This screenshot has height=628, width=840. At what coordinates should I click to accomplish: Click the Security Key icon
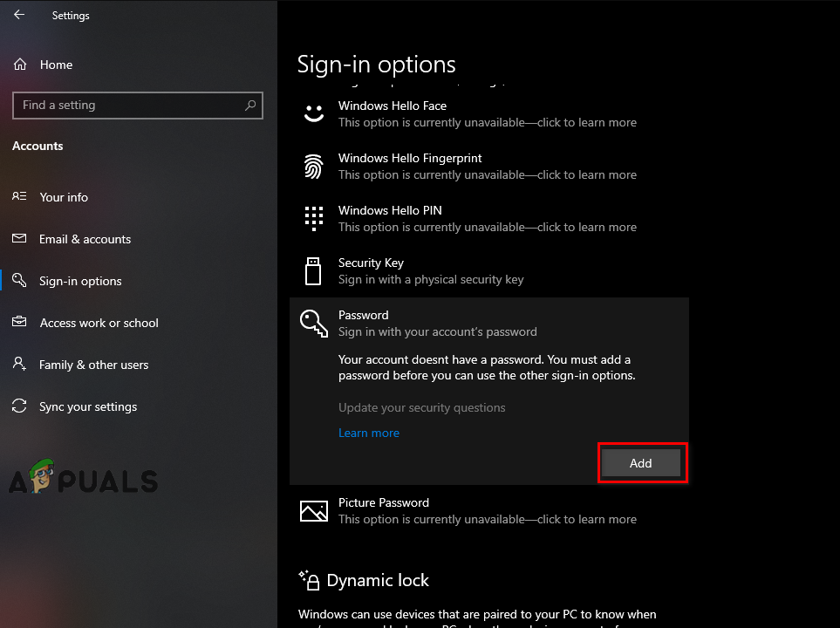(314, 270)
